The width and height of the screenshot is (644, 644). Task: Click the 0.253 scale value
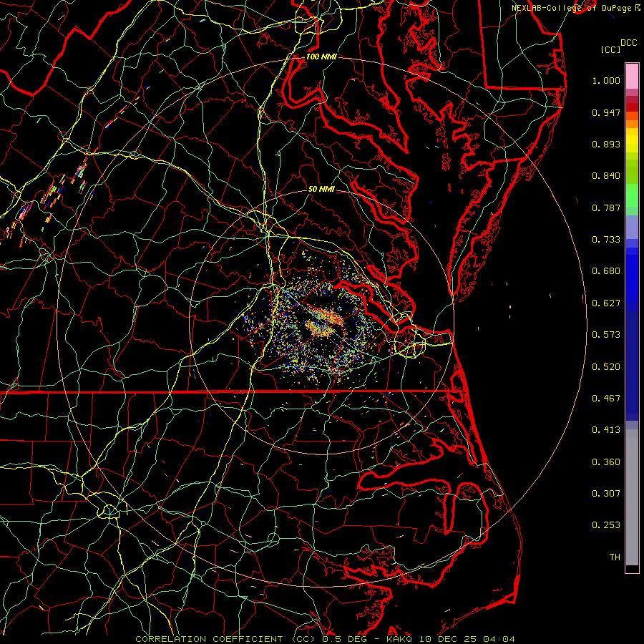coord(606,525)
